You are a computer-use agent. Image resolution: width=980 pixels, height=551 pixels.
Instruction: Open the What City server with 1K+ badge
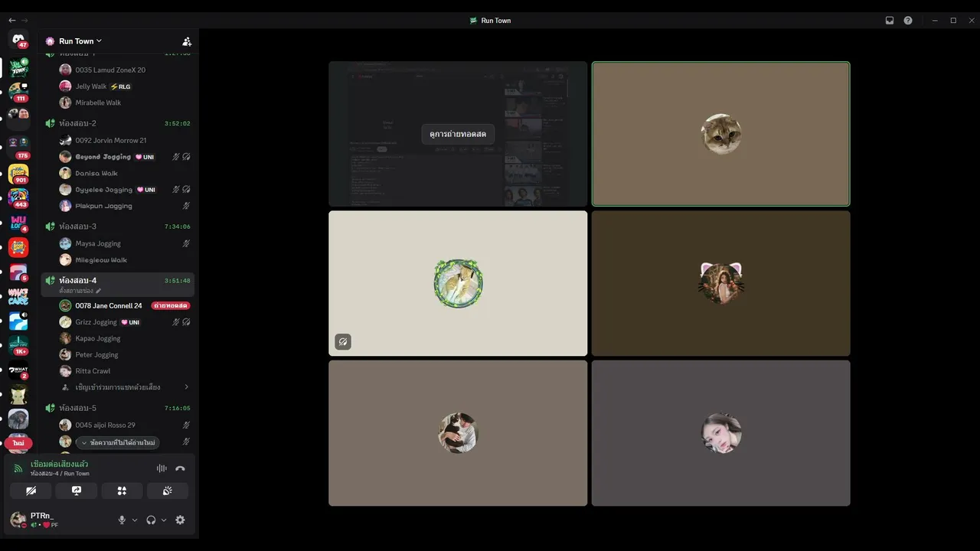18,345
